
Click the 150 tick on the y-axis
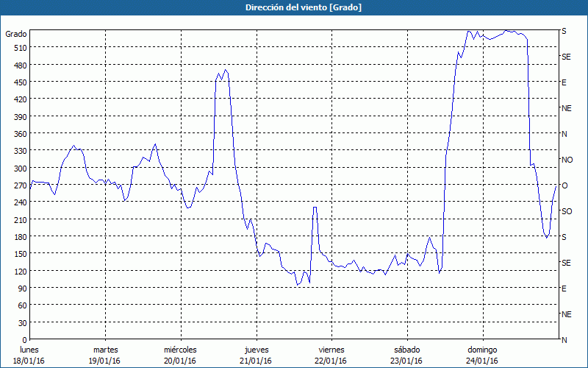(x=19, y=254)
